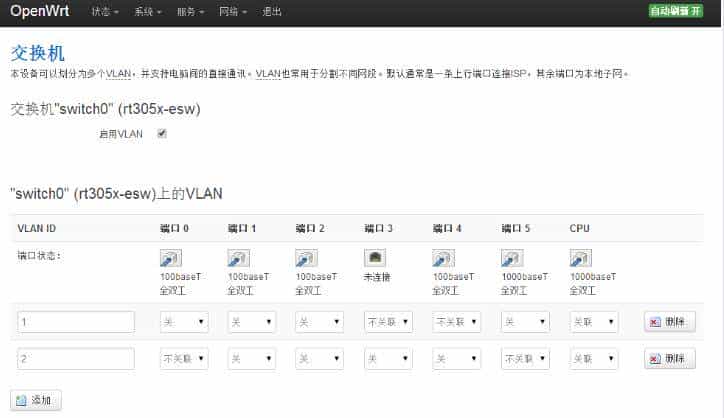Open VLAN 1 port 5 dropdown
This screenshot has height=418, width=724.
coord(525,322)
